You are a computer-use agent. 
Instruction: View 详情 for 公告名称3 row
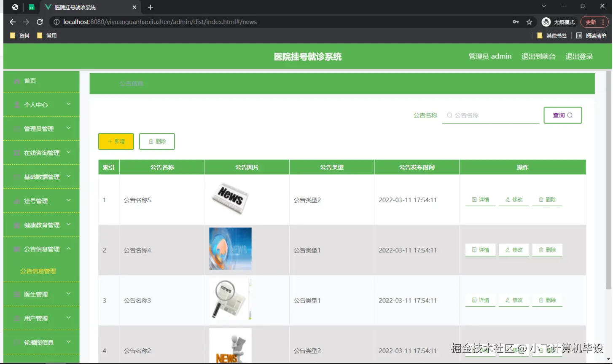pos(481,300)
